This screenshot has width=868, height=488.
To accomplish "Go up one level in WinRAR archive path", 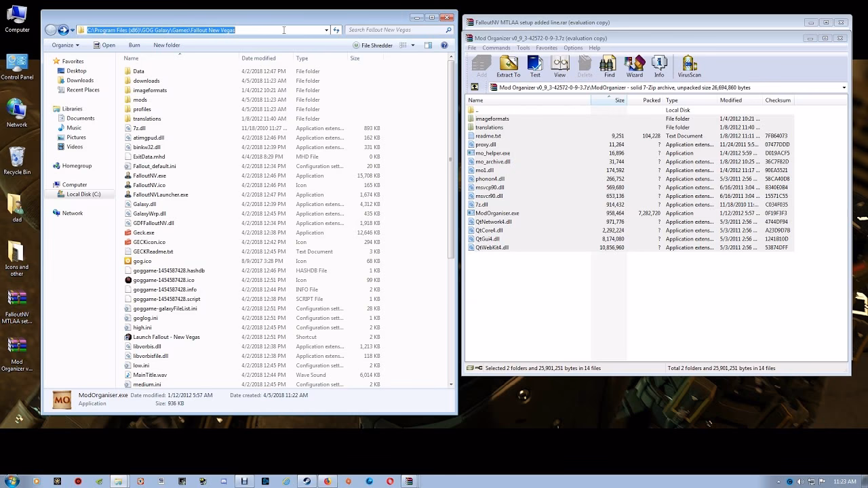I will [x=475, y=87].
